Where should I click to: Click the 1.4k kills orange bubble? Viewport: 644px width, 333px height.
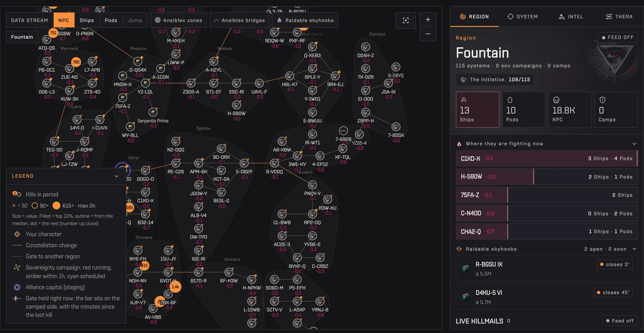tap(175, 287)
